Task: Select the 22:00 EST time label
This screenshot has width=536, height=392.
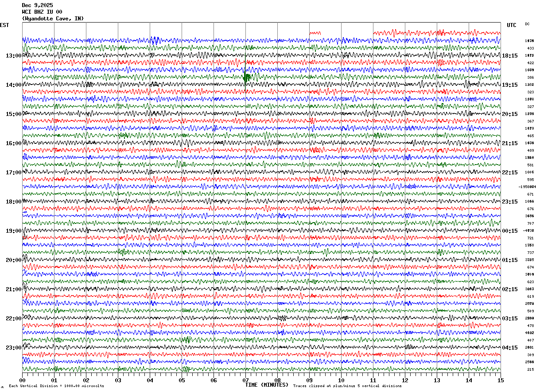Action: [14, 319]
